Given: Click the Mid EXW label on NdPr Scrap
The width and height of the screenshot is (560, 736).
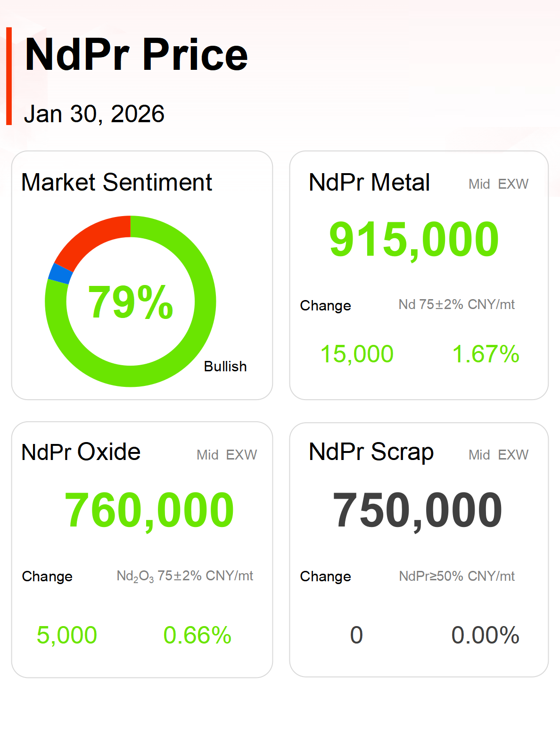Looking at the screenshot, I should [498, 455].
